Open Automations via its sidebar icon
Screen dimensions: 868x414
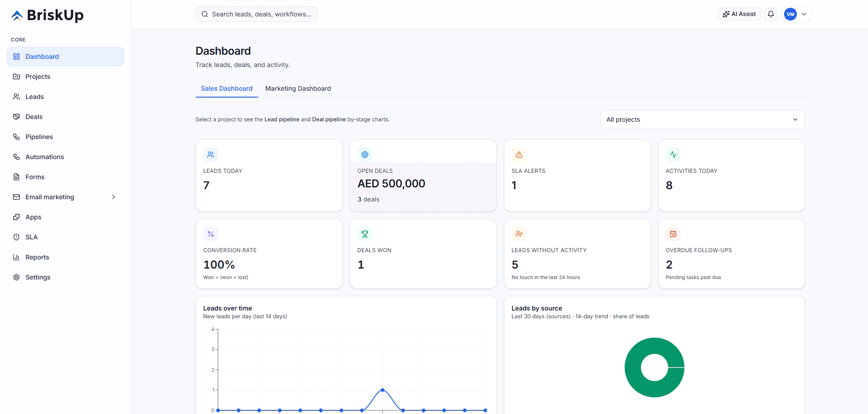(16, 157)
